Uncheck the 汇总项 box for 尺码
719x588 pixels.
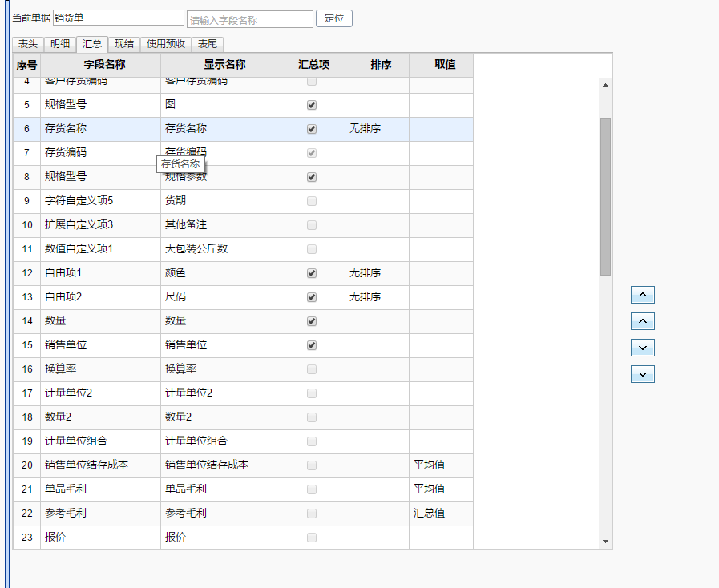click(x=312, y=297)
